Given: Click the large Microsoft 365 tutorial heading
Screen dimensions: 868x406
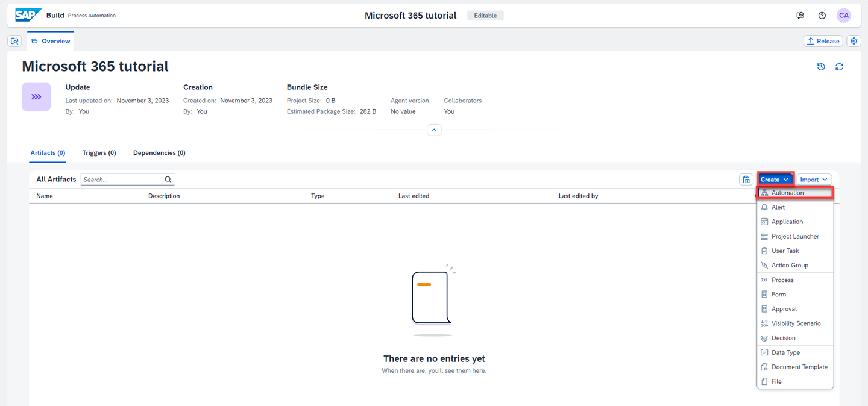Looking at the screenshot, I should pos(95,66).
